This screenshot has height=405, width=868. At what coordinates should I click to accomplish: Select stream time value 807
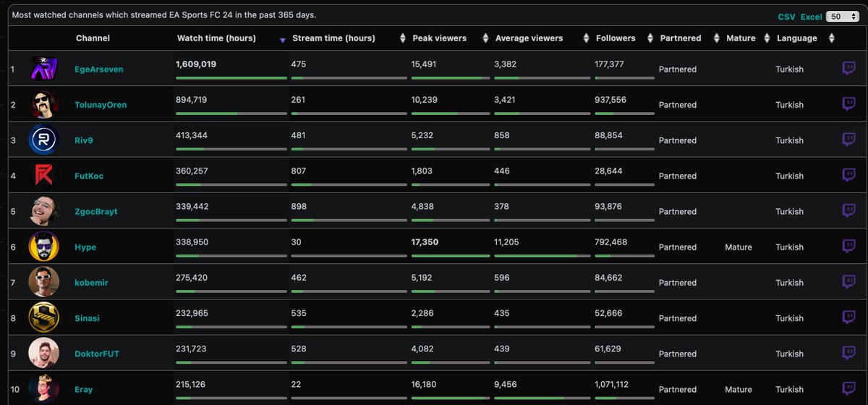pyautogui.click(x=299, y=171)
